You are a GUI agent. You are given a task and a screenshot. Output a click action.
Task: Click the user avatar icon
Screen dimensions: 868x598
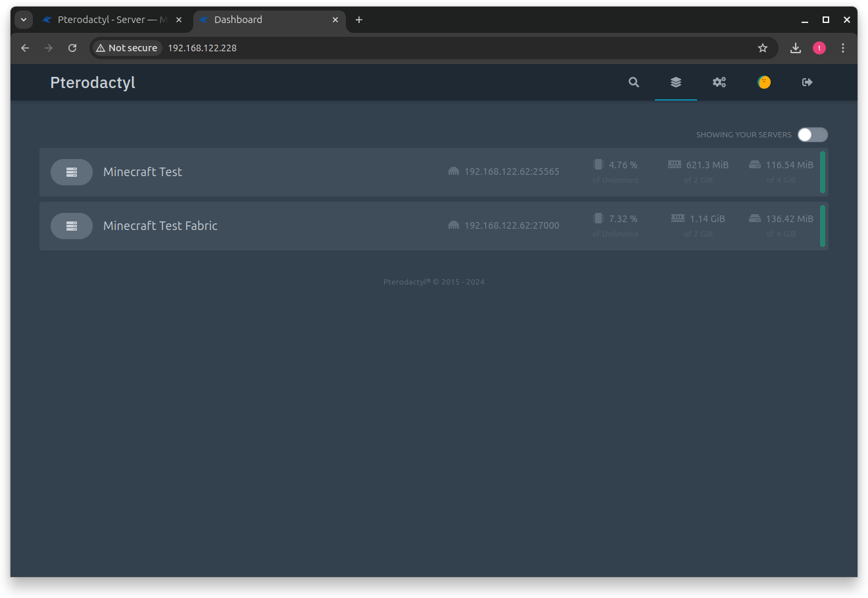[x=763, y=82]
